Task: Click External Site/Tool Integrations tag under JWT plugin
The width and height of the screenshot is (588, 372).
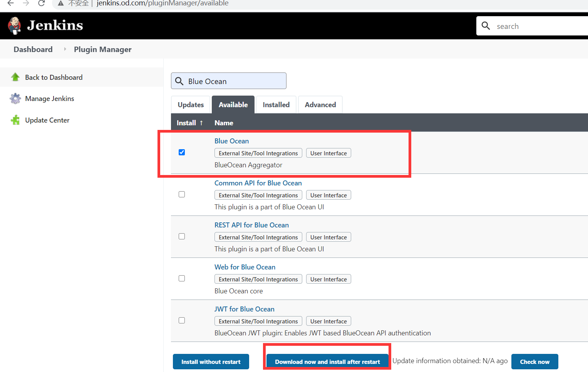Action: [x=258, y=321]
